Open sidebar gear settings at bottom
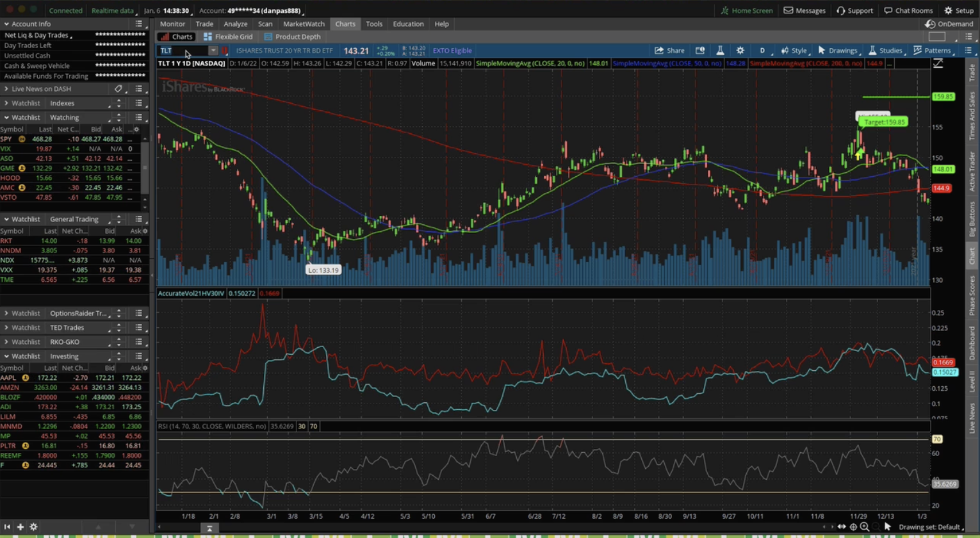Image resolution: width=980 pixels, height=538 pixels. pyautogui.click(x=33, y=527)
